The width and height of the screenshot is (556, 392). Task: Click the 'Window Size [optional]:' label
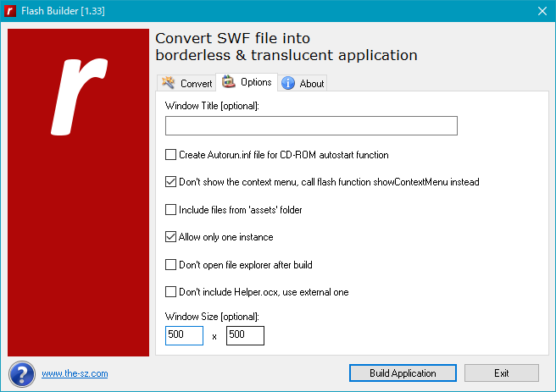212,317
